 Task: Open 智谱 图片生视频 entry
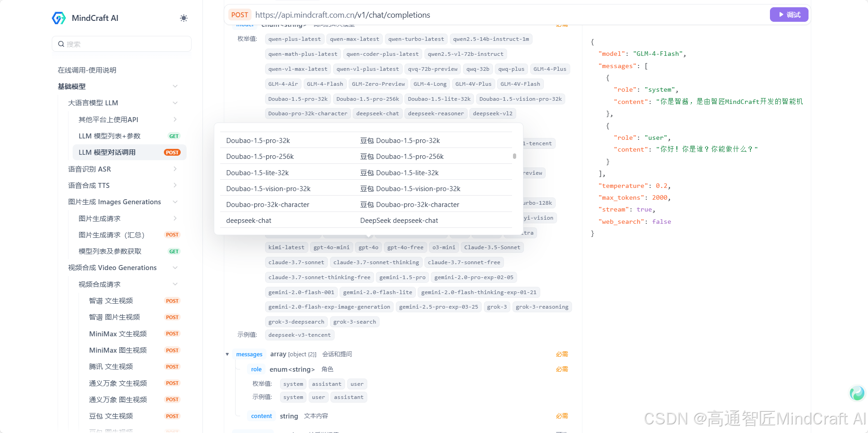point(135,317)
